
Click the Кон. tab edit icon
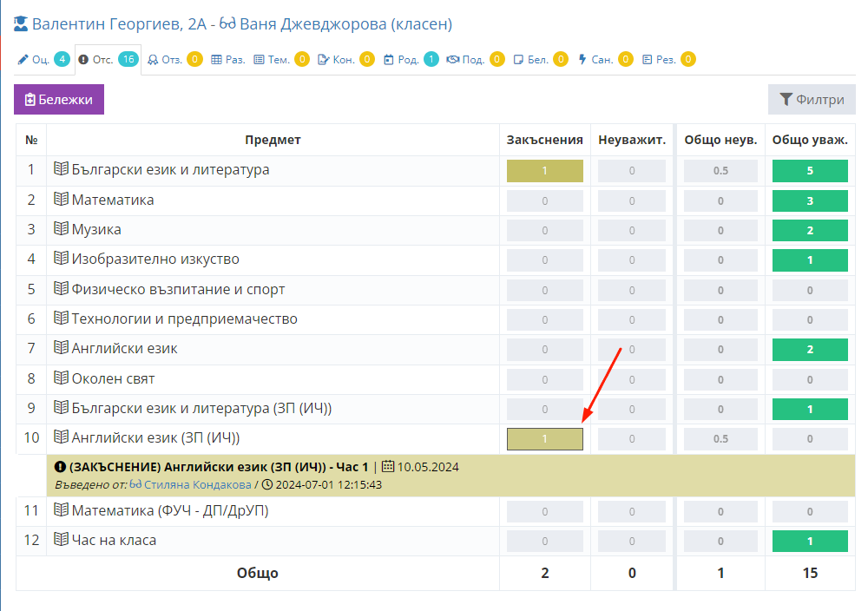(324, 60)
